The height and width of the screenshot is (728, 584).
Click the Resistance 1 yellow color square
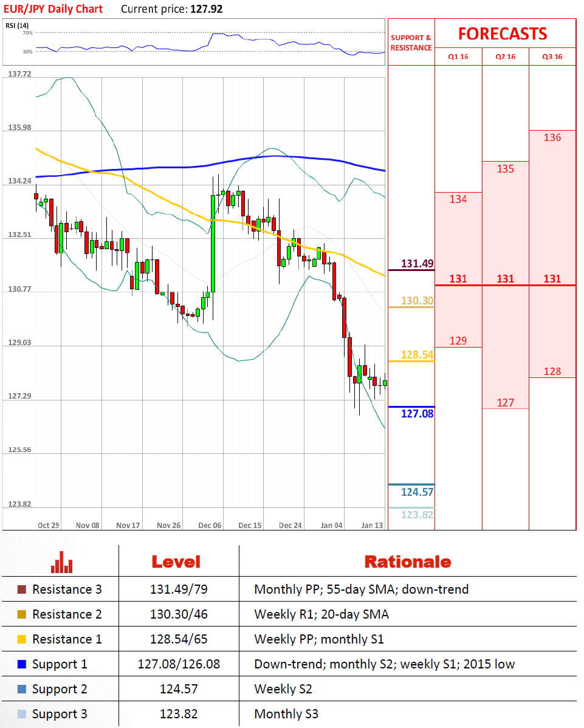pos(22,639)
